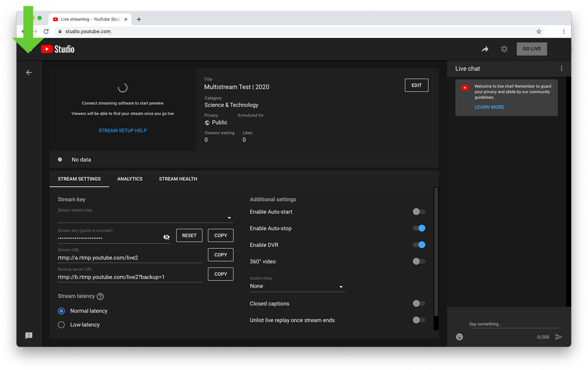Open the emoji picker in chat
Image resolution: width=588 pixels, height=370 pixels.
[459, 337]
